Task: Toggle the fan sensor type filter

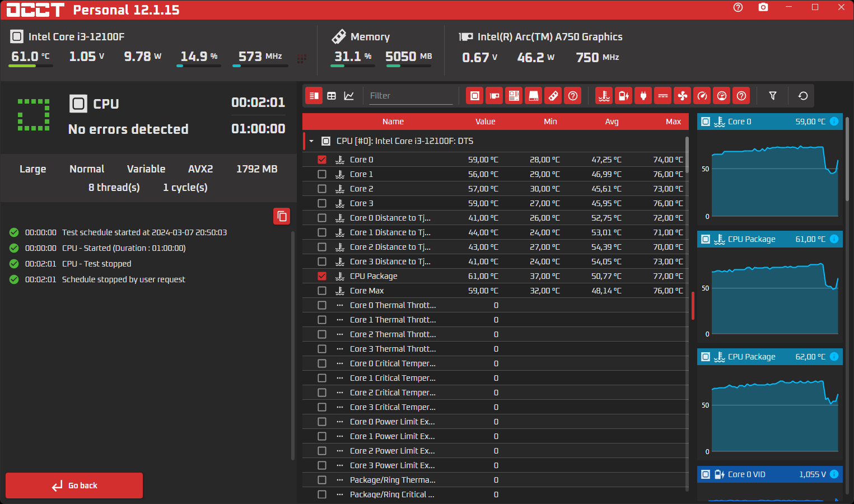Action: 683,96
